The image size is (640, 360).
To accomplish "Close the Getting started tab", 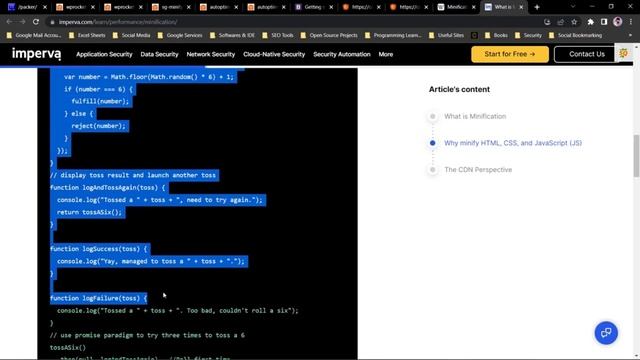I will (331, 7).
